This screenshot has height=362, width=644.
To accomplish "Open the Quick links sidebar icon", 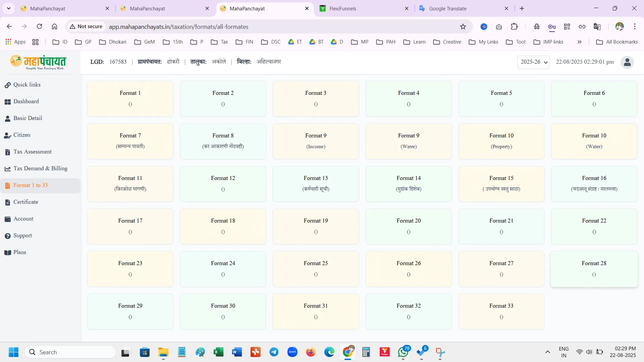I will point(7,85).
